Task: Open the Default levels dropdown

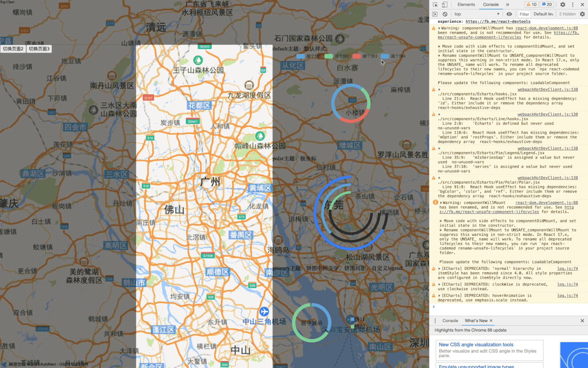Action: click(543, 14)
